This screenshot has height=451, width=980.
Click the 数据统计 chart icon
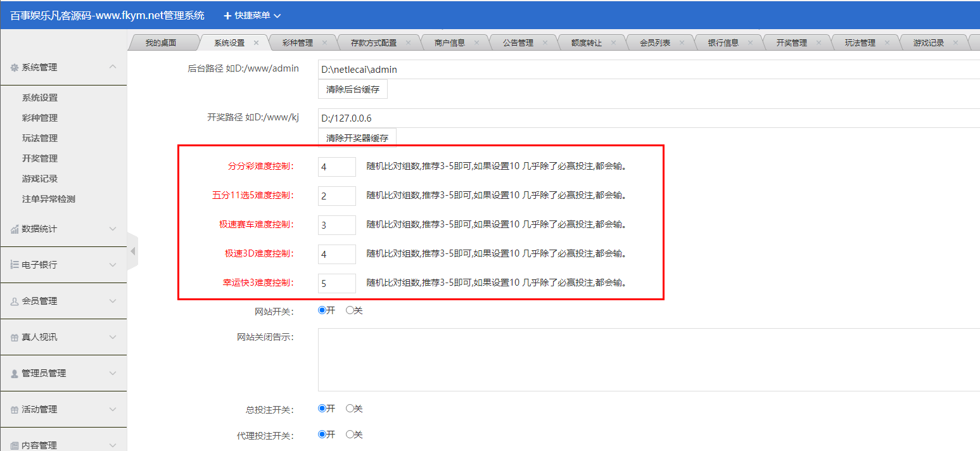(15, 228)
